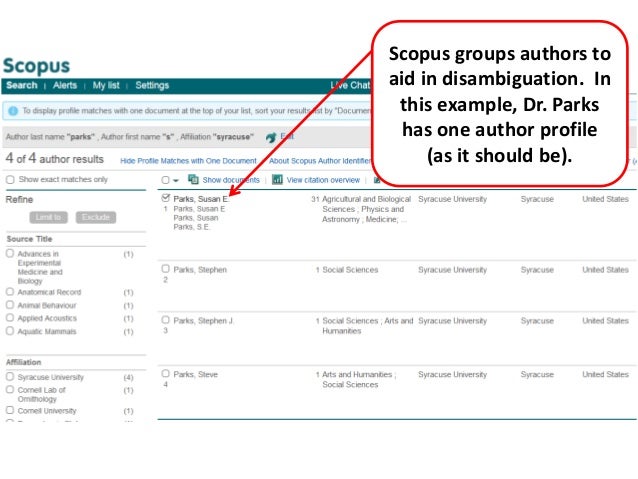Click Show documents link
The width and height of the screenshot is (638, 479).
231,180
